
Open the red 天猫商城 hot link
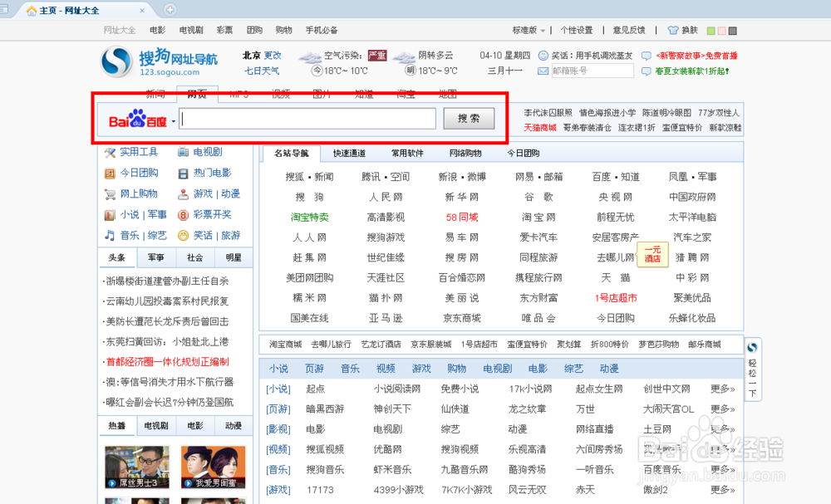pyautogui.click(x=540, y=128)
